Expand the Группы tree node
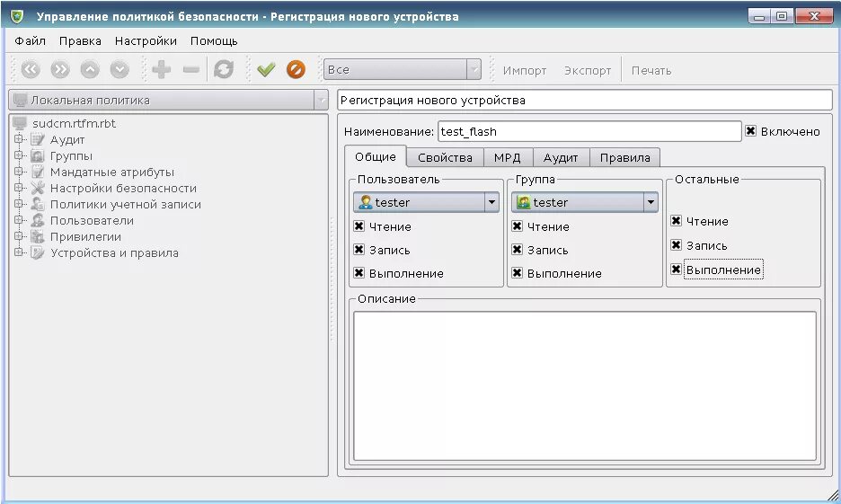This screenshot has height=504, width=841. (18, 155)
